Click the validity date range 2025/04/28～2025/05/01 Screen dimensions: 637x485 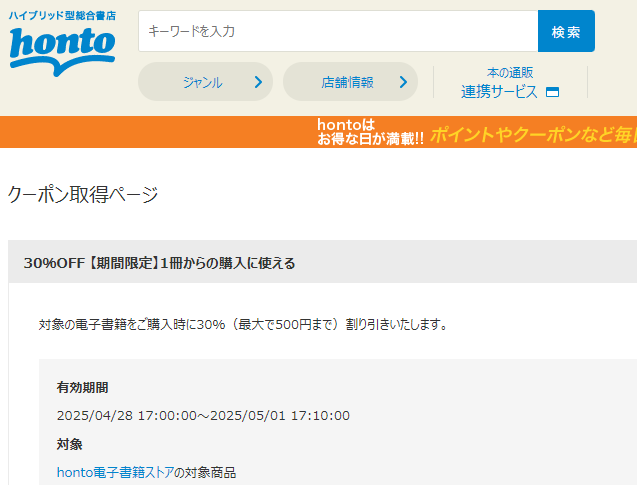[x=203, y=416]
